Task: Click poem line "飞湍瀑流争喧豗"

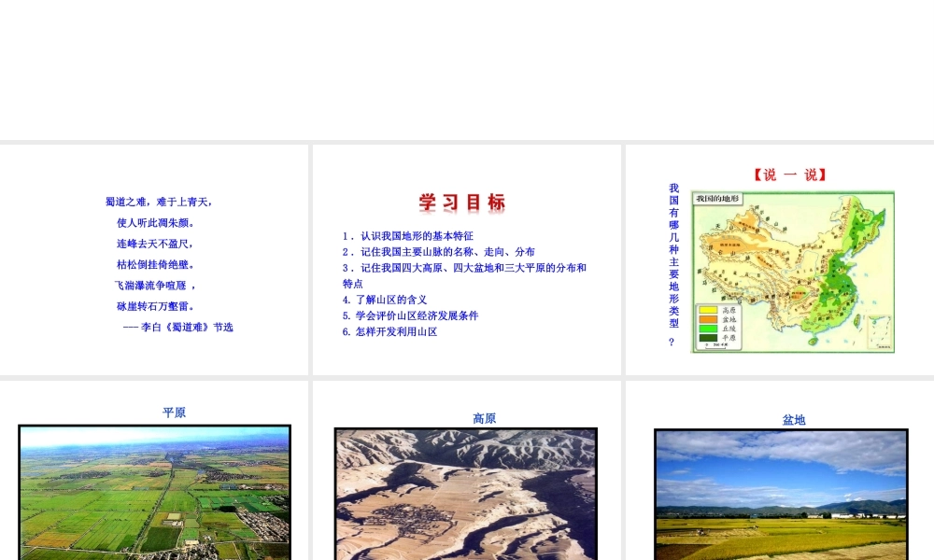Action: (x=155, y=286)
